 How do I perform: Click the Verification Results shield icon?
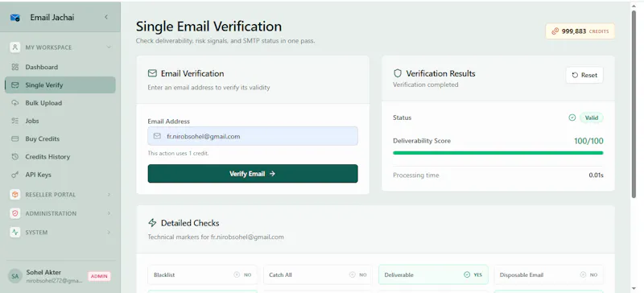click(398, 73)
